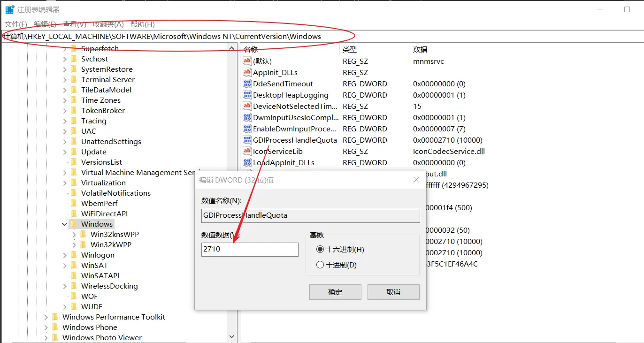This screenshot has height=343, width=644.
Task: Select the Win32knsWPP folder icon
Action: tap(83, 234)
